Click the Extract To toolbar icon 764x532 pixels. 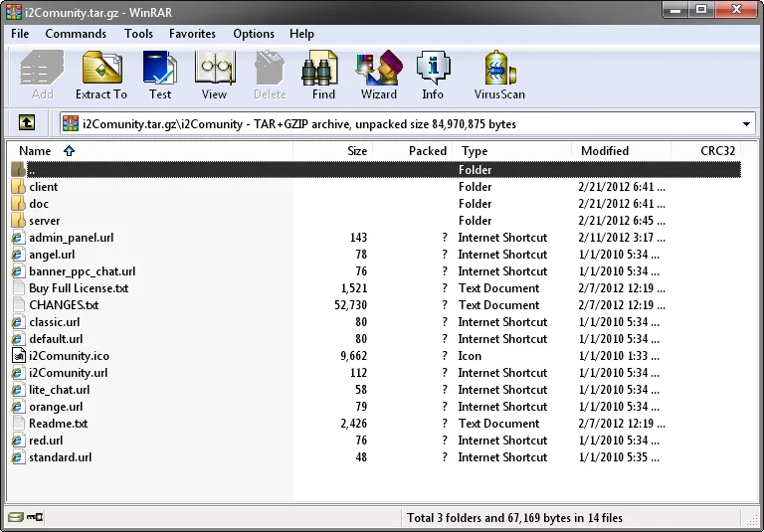tap(100, 76)
